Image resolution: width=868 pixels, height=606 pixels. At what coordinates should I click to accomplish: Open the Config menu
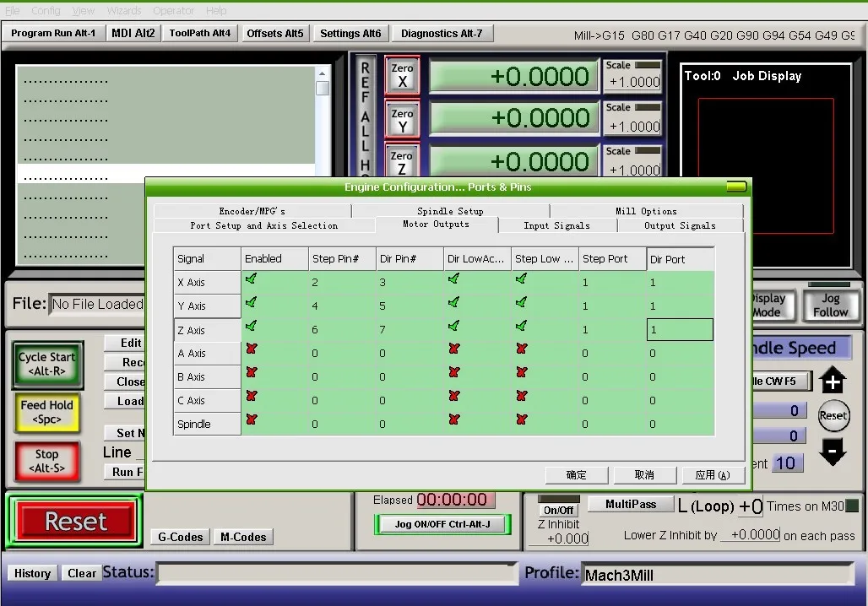[x=46, y=11]
